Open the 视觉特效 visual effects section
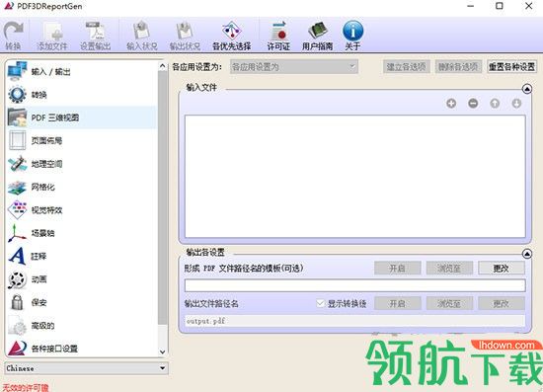The height and width of the screenshot is (392, 543). coord(82,210)
